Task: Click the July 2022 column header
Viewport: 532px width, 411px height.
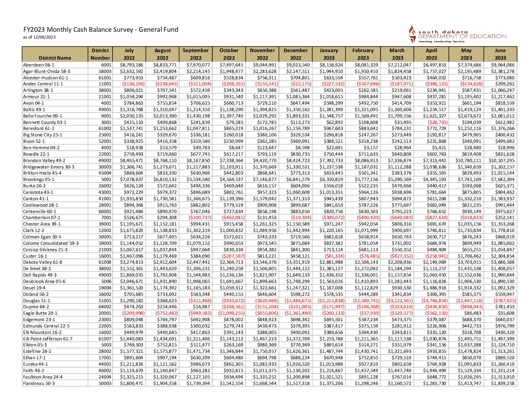Action: 129,54
